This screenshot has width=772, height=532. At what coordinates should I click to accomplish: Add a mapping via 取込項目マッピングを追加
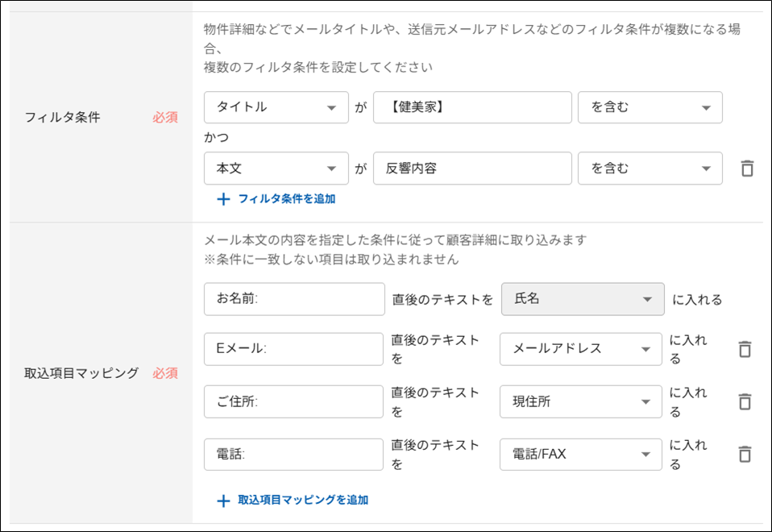[x=303, y=500]
